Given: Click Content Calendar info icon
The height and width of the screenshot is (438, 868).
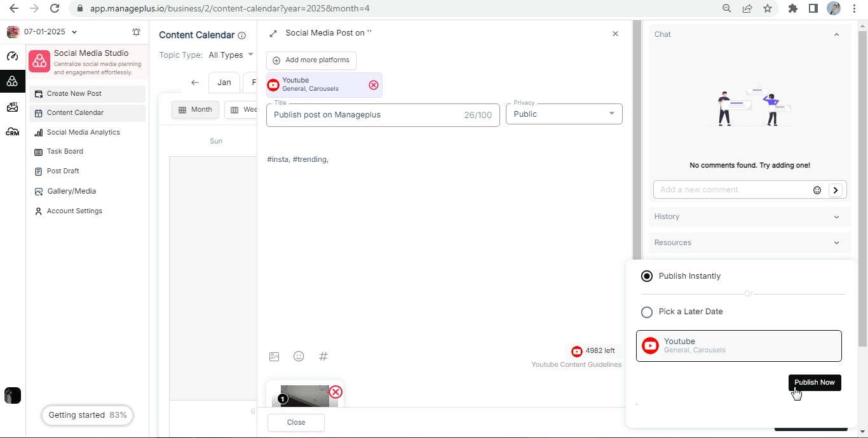Looking at the screenshot, I should (x=241, y=36).
